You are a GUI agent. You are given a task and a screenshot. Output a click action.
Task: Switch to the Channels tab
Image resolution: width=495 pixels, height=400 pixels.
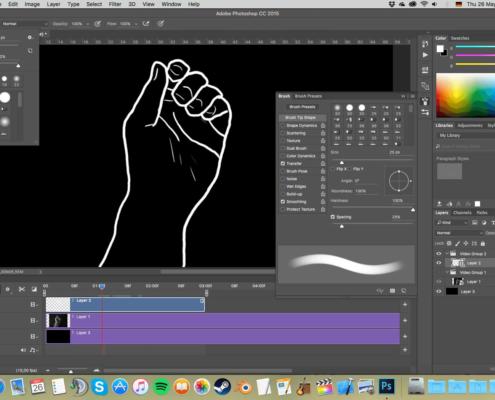tap(462, 213)
